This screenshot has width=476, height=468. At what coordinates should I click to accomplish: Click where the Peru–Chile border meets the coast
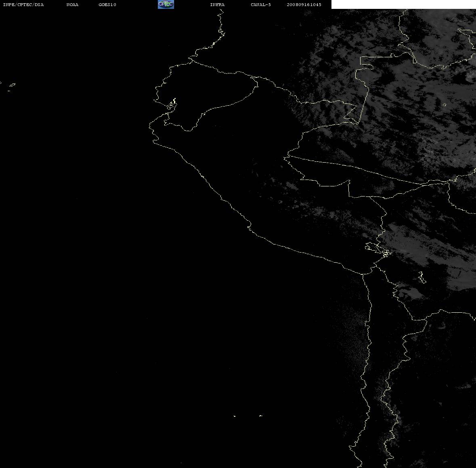(363, 274)
